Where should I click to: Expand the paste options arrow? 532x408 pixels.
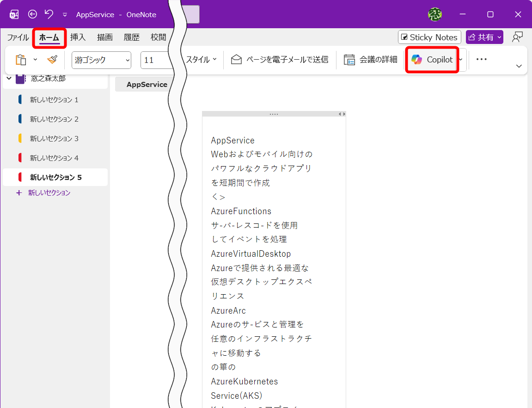35,60
